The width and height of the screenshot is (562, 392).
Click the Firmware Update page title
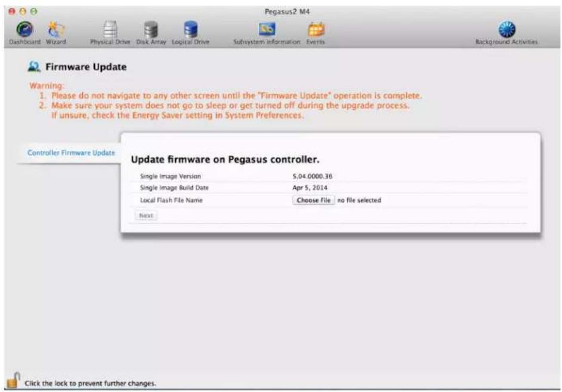click(x=86, y=67)
